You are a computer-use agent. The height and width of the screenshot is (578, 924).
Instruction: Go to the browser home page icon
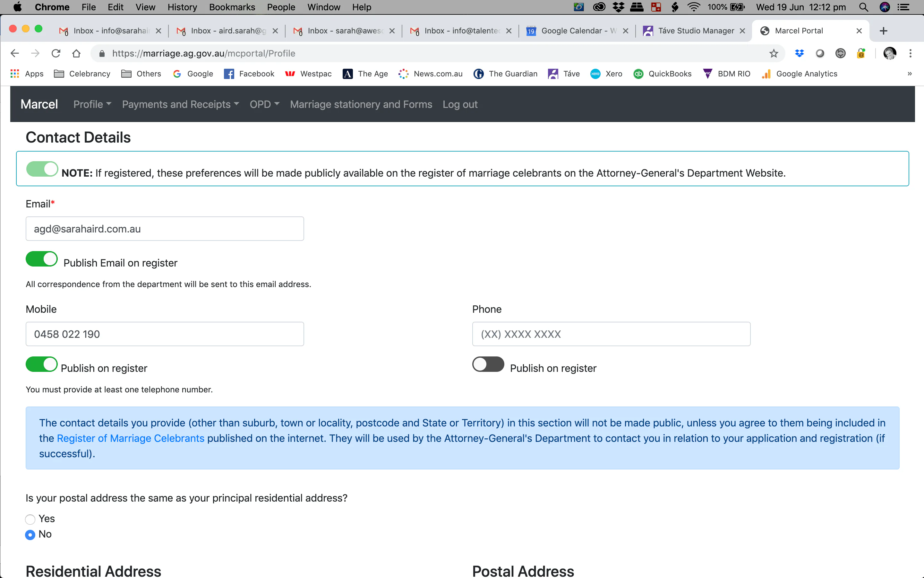click(x=76, y=53)
